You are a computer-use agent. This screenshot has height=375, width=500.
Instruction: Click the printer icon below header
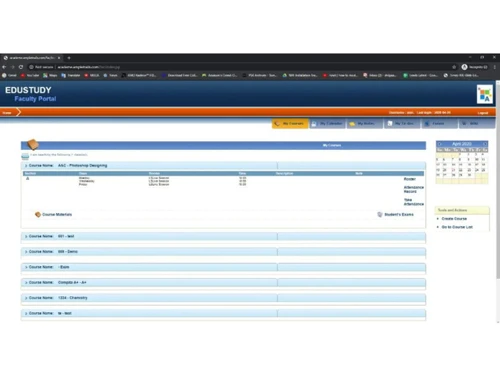pos(25,156)
